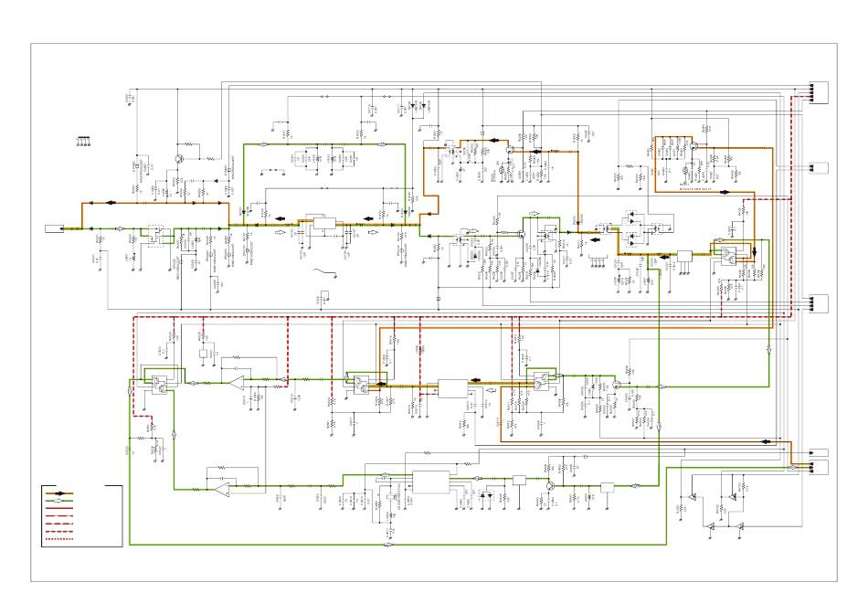Select the upper op-amp triangle in lower-left section
Image resolution: width=868 pixels, height=614 pixels.
(x=237, y=382)
